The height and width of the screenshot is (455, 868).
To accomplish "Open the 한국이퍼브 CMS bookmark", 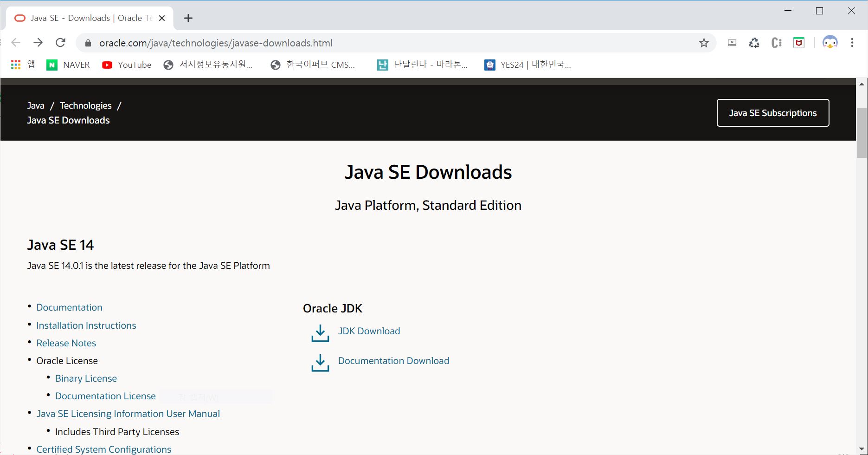I will click(313, 65).
